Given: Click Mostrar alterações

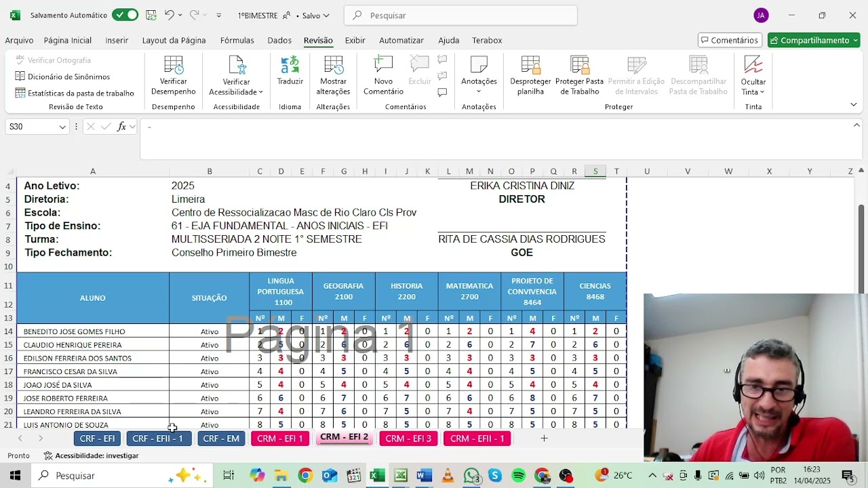Looking at the screenshot, I should pyautogui.click(x=333, y=75).
